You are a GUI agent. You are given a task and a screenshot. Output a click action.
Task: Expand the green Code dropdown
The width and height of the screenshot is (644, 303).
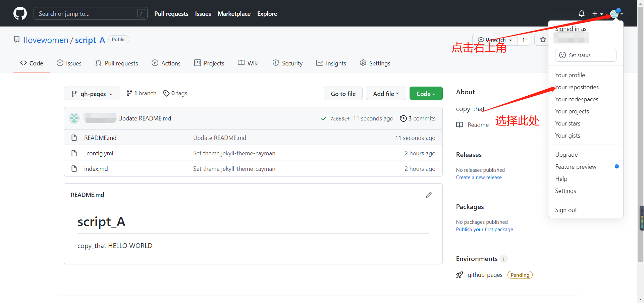(x=426, y=93)
